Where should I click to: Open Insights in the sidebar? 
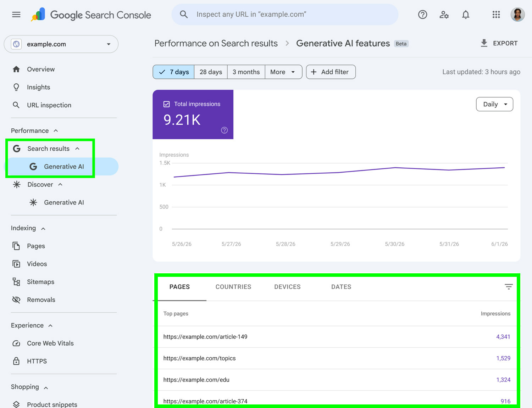[39, 87]
